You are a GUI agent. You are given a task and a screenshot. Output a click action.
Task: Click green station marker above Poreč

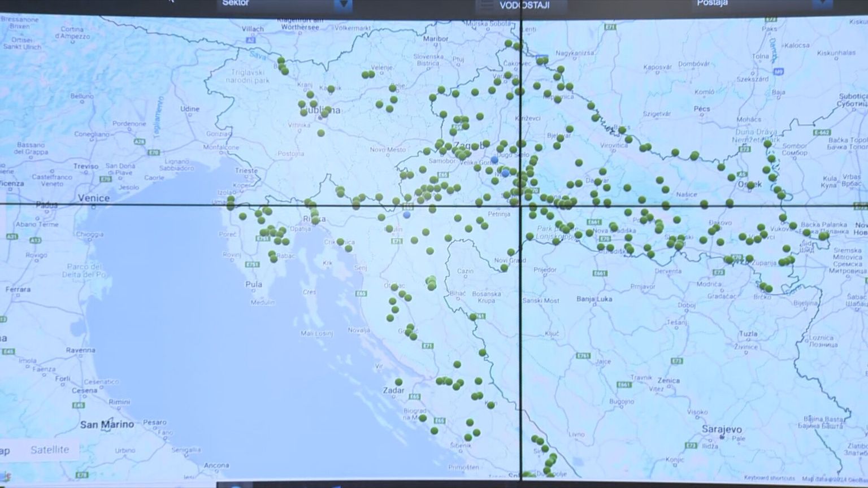click(242, 216)
